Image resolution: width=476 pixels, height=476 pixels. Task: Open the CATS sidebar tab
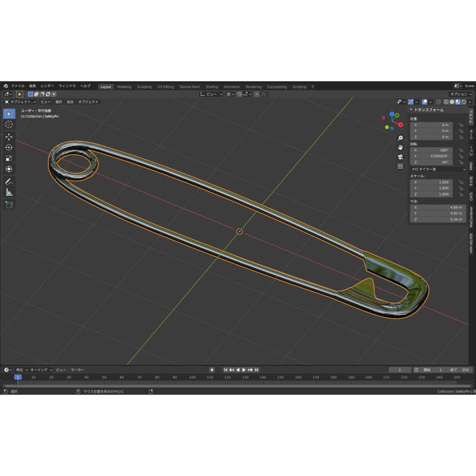coord(471,196)
